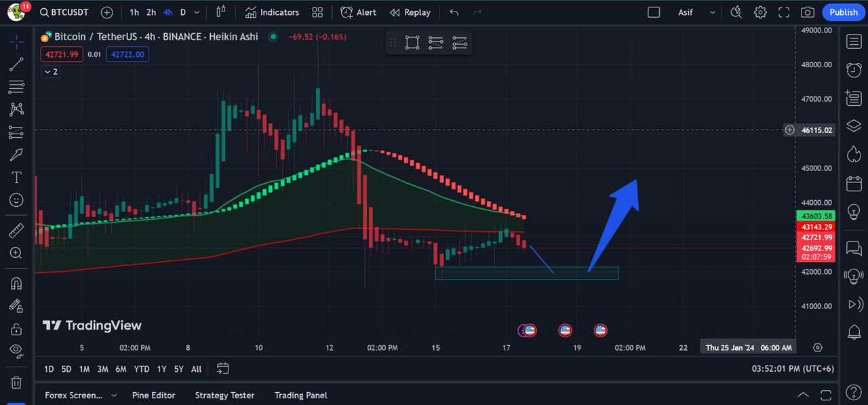Open indicator templates grid
This screenshot has height=405, width=868.
point(317,12)
